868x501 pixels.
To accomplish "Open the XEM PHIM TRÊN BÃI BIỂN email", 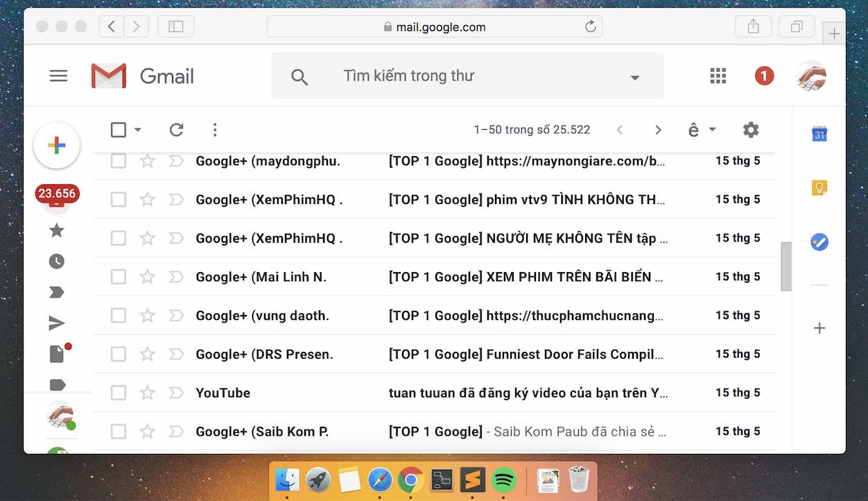I will [x=435, y=277].
